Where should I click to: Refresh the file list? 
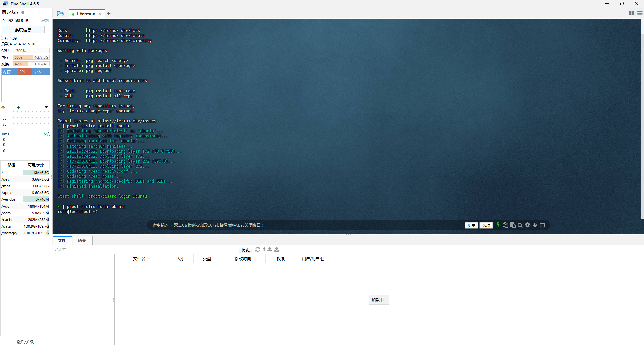258,249
